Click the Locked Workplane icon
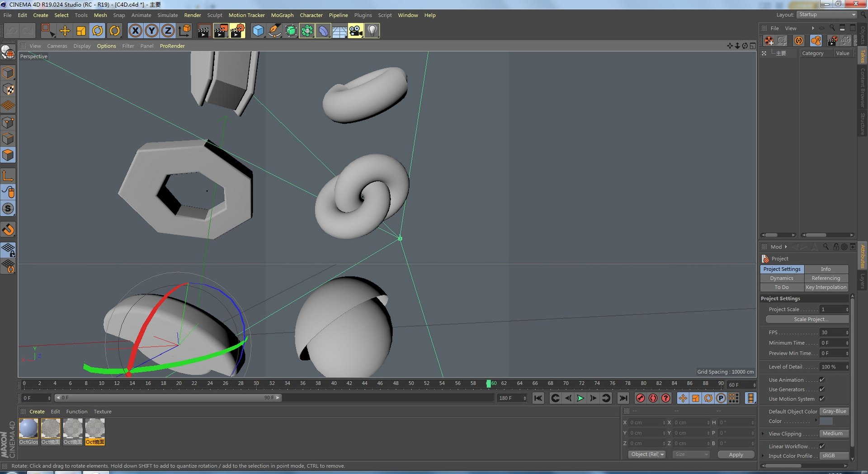The height and width of the screenshot is (474, 868). 8,250
